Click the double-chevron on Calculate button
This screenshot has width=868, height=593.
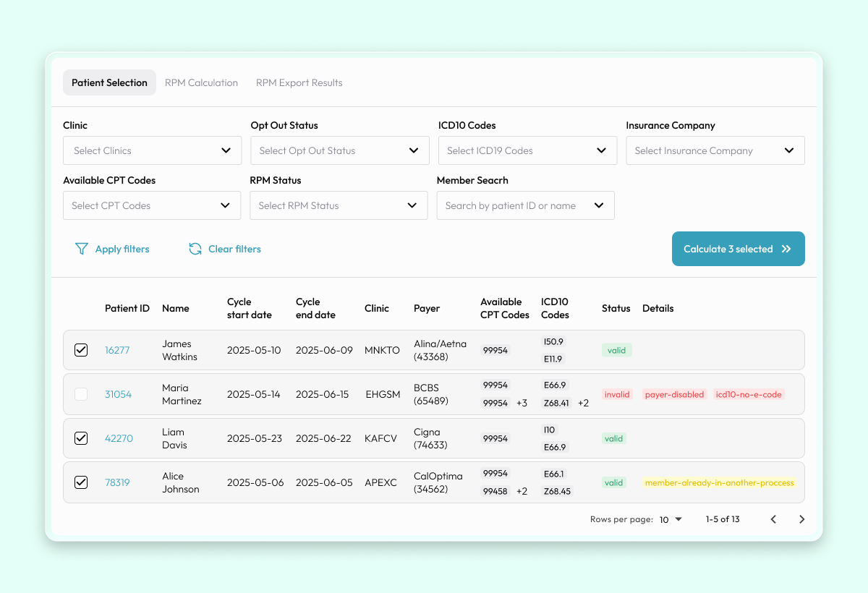787,249
